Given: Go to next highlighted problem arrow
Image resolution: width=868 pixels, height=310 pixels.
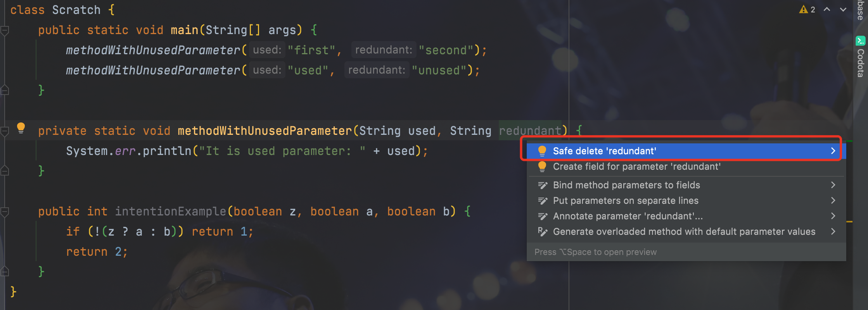Looking at the screenshot, I should [843, 9].
